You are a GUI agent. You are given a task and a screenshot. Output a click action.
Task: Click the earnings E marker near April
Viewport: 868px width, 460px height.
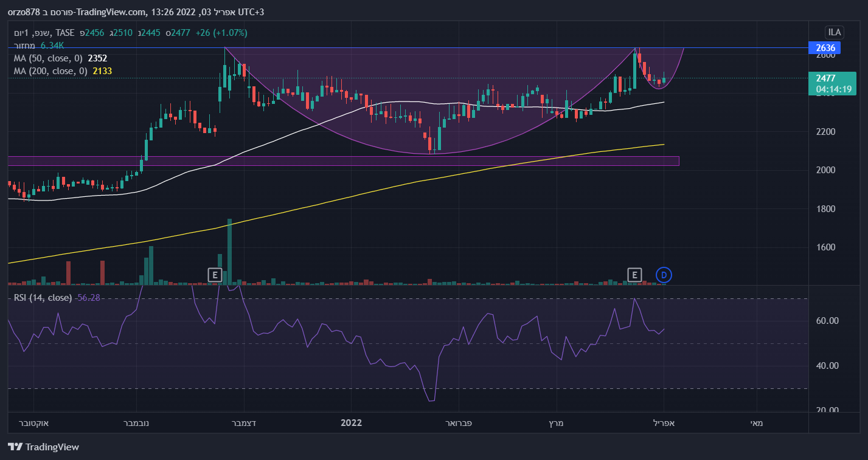point(634,275)
